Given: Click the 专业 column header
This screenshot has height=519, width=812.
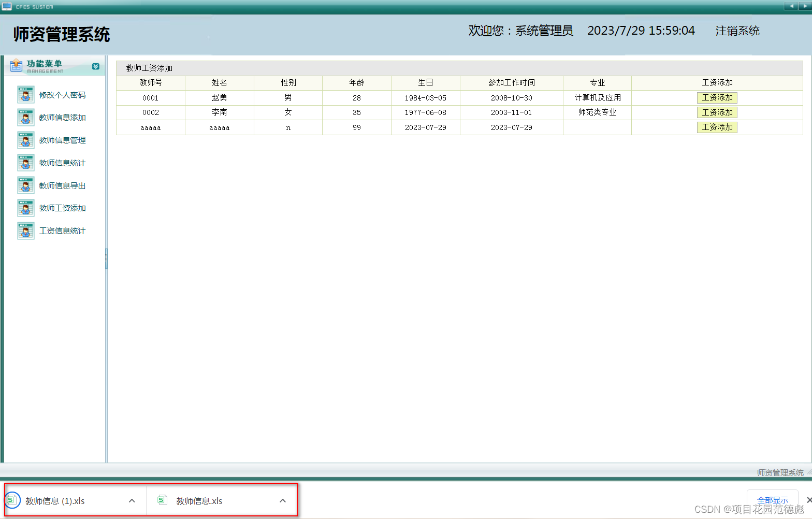Looking at the screenshot, I should coord(598,83).
